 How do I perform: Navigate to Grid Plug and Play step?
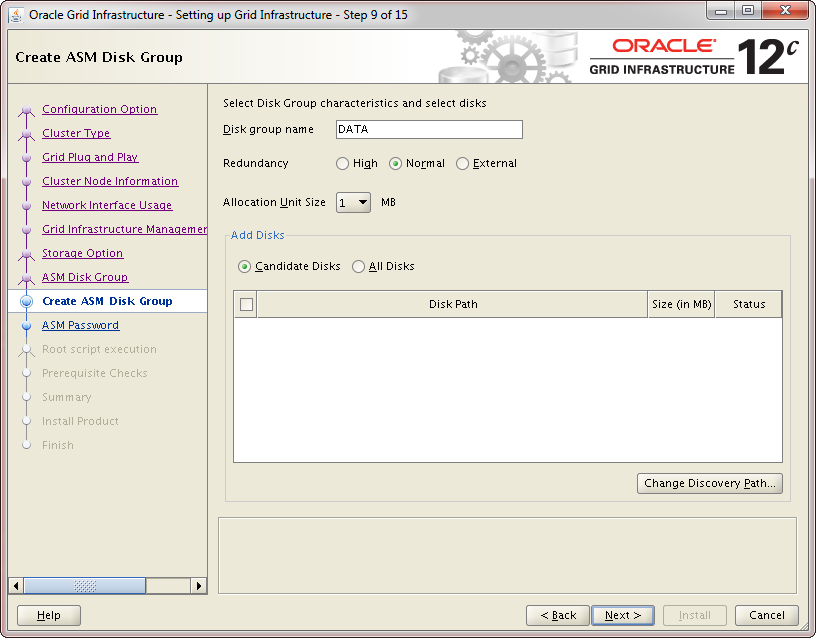point(90,157)
